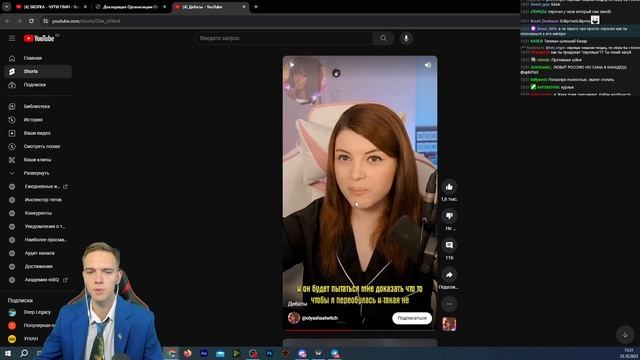Open Аудит канала
Image resolution: width=640 pixels, height=360 pixels.
pos(38,253)
